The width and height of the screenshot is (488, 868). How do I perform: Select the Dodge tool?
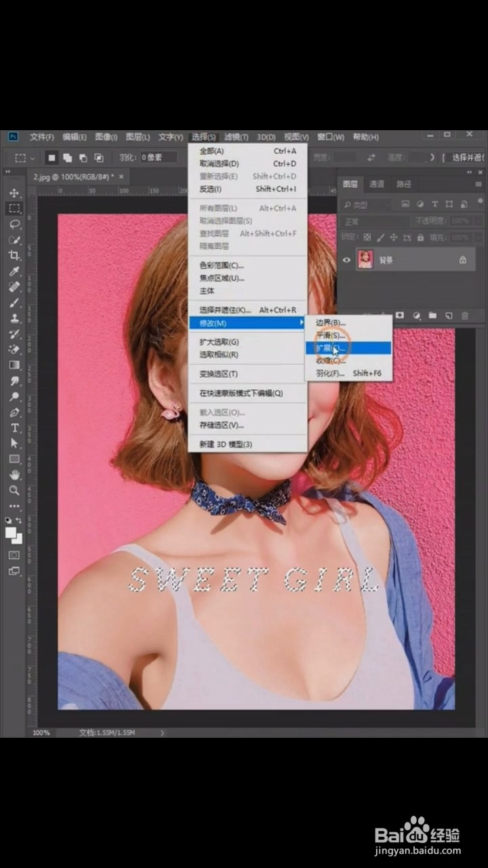(14, 397)
